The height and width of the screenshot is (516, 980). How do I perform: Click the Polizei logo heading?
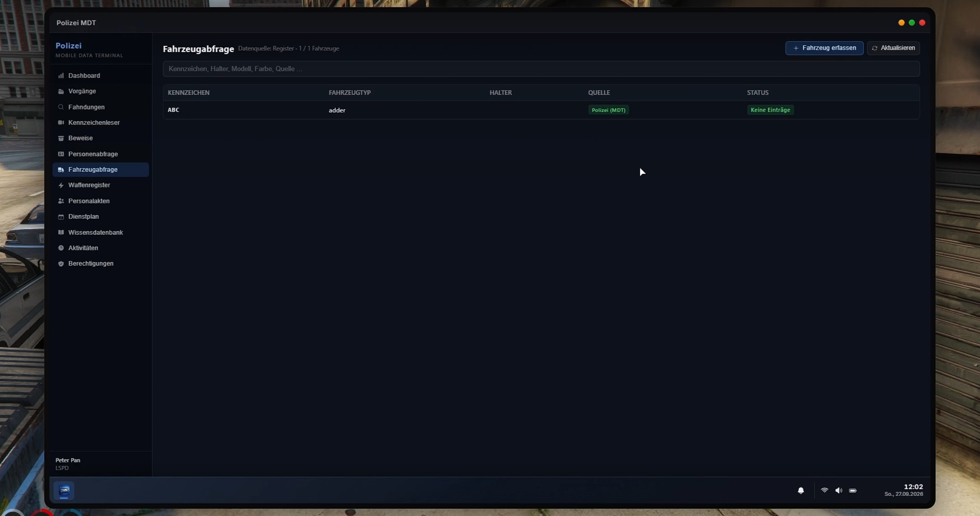coord(69,45)
